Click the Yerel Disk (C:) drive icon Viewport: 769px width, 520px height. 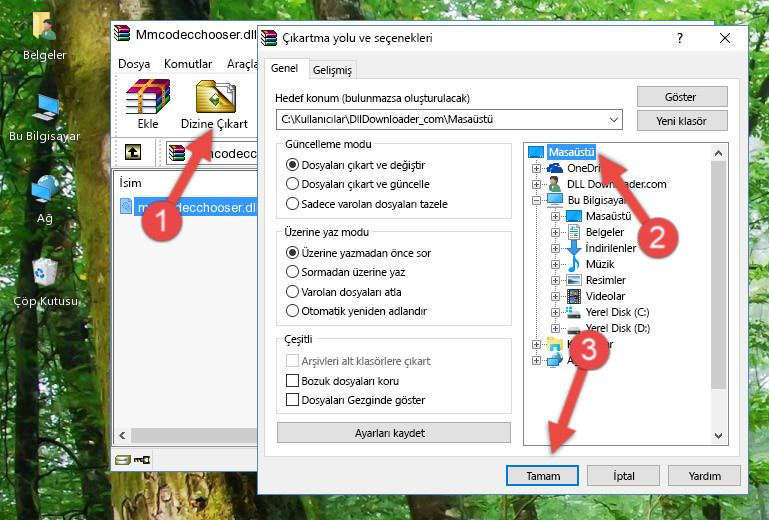point(573,312)
